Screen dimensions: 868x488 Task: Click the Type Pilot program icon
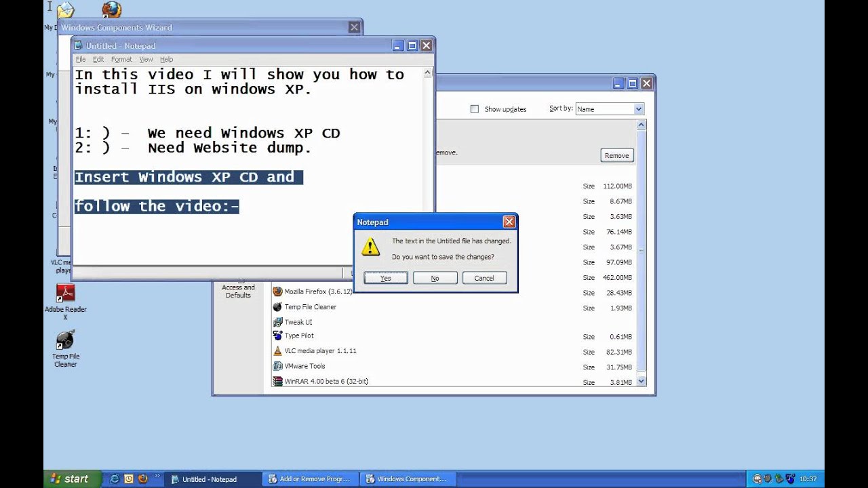tap(277, 335)
